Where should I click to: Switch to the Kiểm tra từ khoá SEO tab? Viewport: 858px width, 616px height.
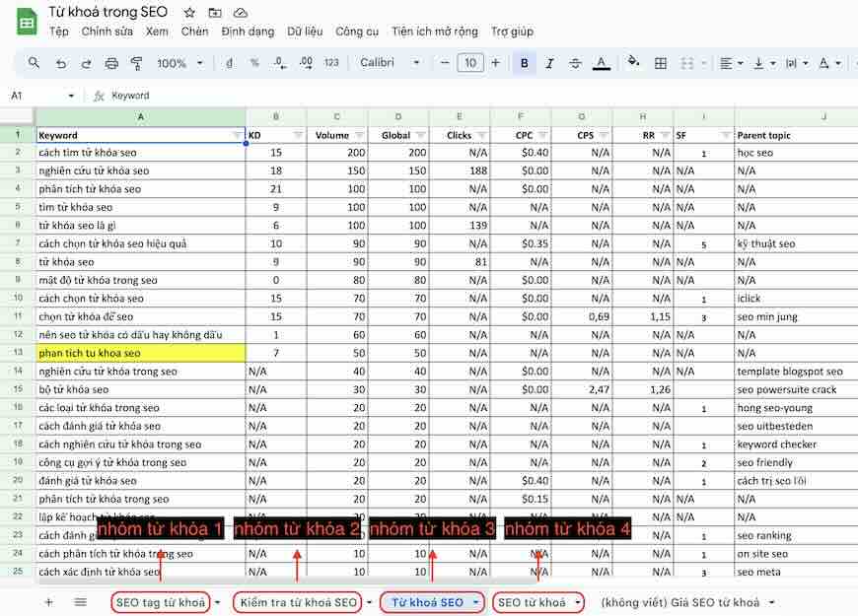(298, 602)
